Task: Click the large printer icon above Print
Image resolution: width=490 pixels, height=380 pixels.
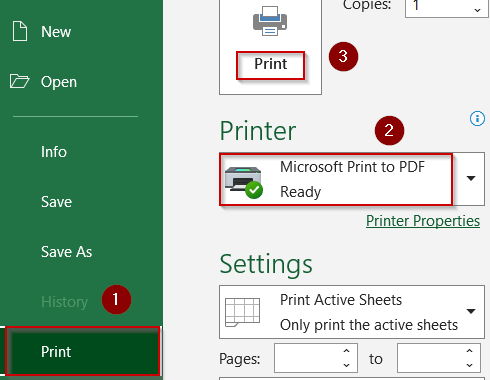Action: [x=270, y=21]
